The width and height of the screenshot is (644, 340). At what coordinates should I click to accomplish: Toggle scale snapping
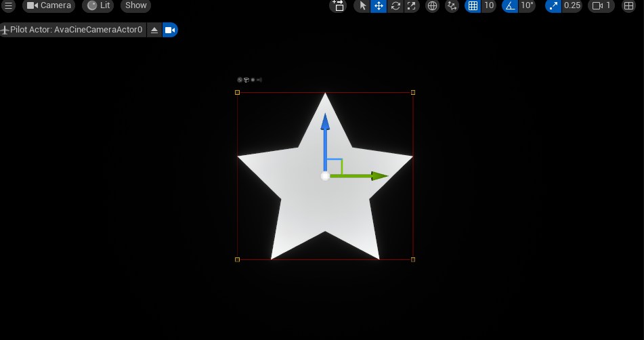[x=553, y=5]
